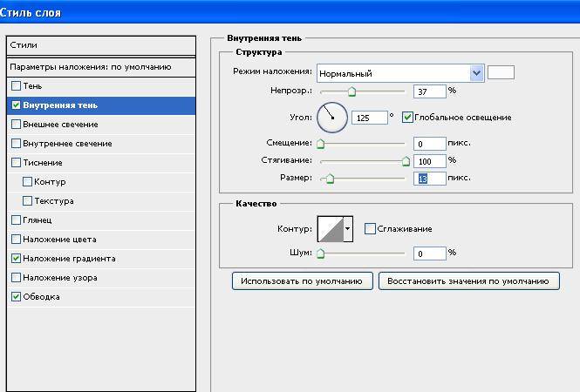This screenshot has width=580, height=392.
Task: Click the angle dial for shadow direction
Action: pos(331,117)
